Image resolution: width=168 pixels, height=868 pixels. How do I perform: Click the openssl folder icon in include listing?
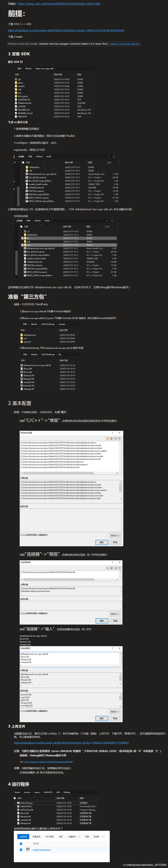click(22, 342)
